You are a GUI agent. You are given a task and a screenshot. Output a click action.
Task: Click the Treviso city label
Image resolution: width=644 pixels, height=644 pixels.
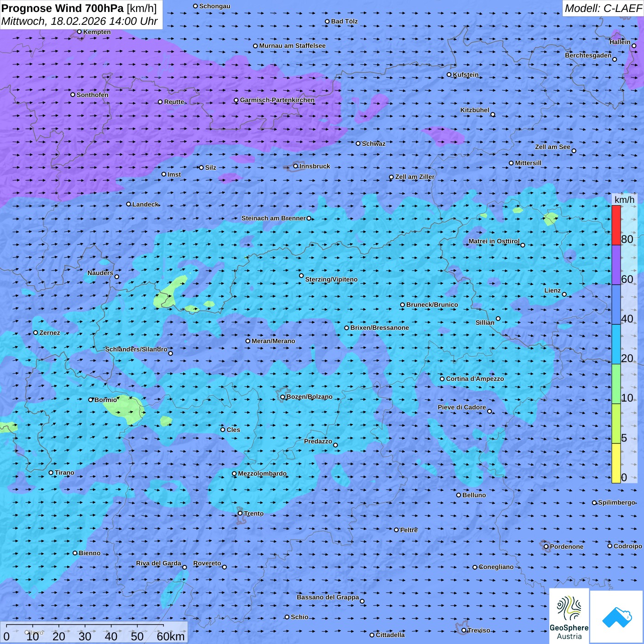tap(479, 630)
